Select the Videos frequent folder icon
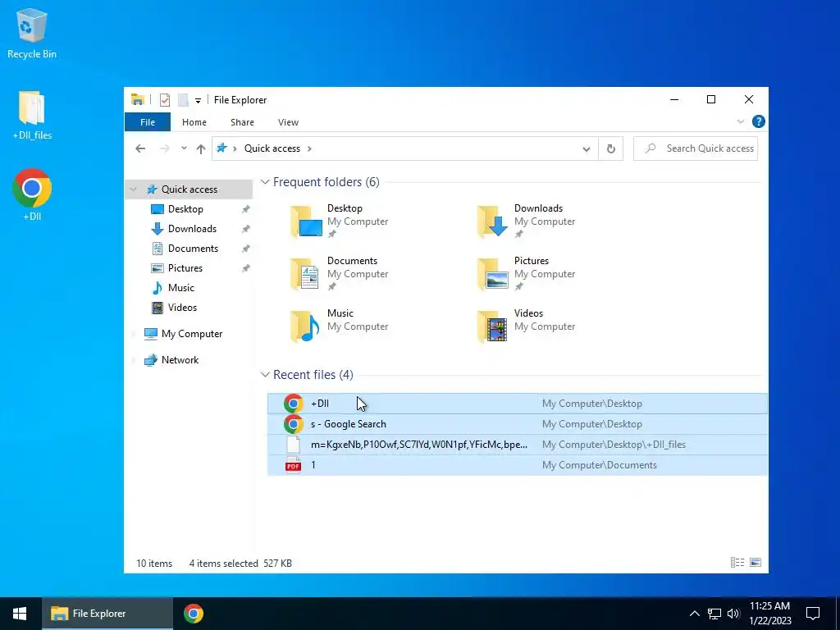 (493, 326)
